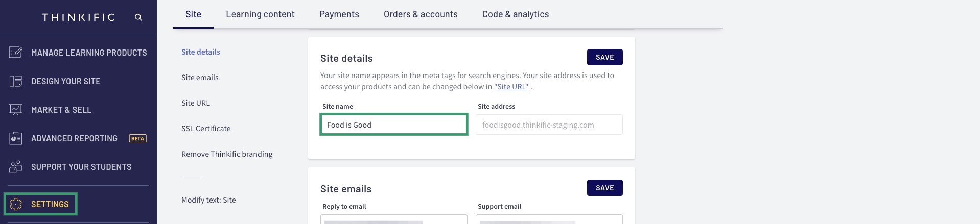Click the Settings gear icon
Viewport: 980px width, 224px height.
[x=16, y=204]
